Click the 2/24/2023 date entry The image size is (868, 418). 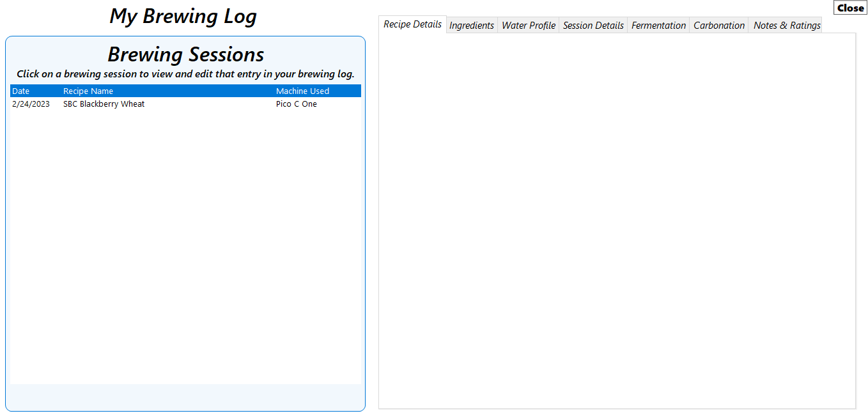click(x=31, y=104)
